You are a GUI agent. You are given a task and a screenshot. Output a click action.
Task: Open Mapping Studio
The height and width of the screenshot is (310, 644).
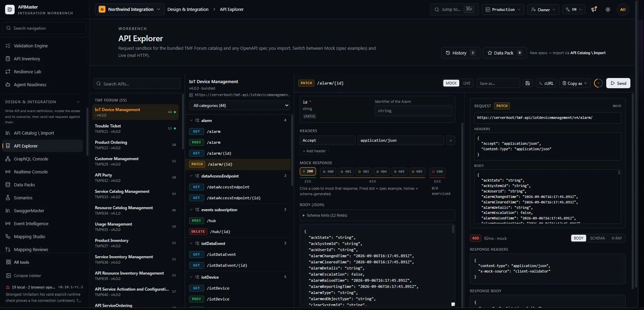pos(29,236)
